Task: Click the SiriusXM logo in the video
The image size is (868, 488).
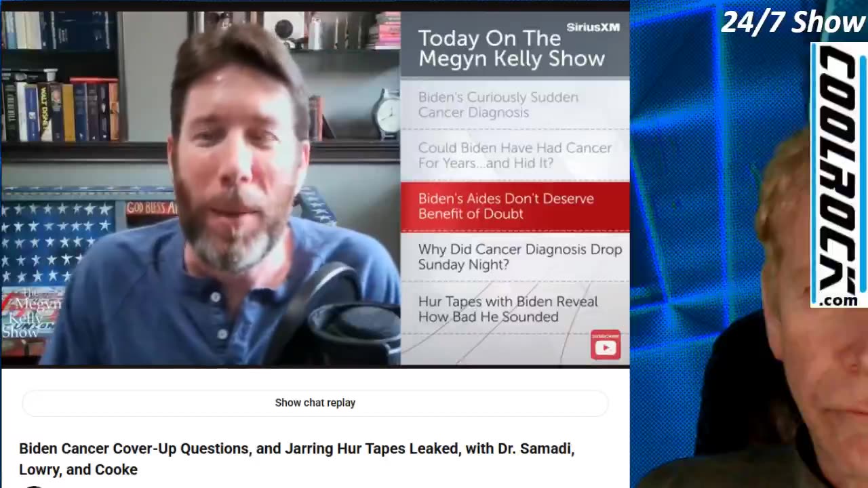Action: point(593,27)
